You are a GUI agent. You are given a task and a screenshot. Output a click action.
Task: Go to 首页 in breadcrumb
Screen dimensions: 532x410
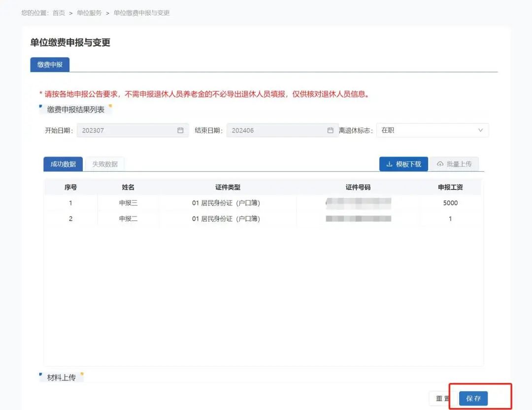tap(59, 13)
